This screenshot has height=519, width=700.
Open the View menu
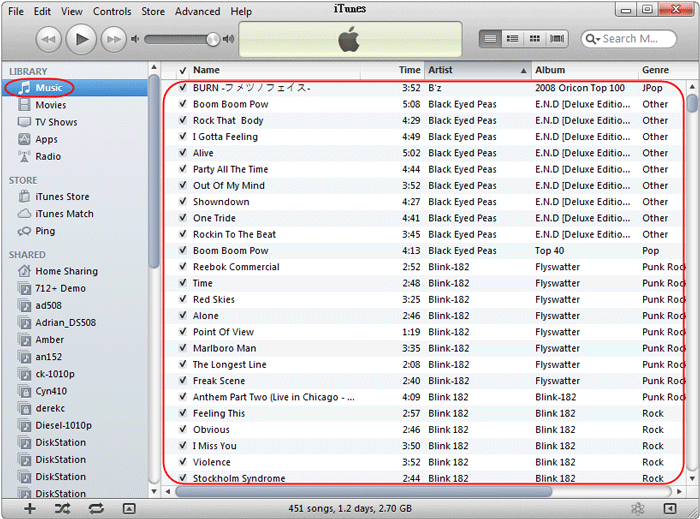[x=71, y=11]
